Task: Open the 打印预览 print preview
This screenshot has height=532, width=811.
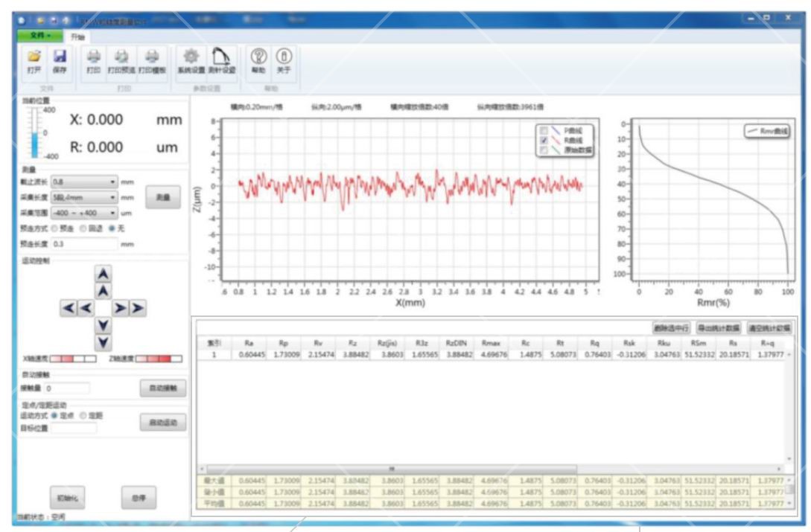Action: pos(121,62)
